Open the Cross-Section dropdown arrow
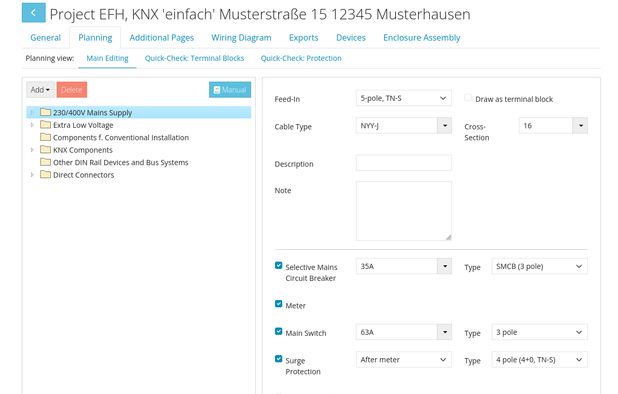This screenshot has width=618, height=394. click(580, 126)
